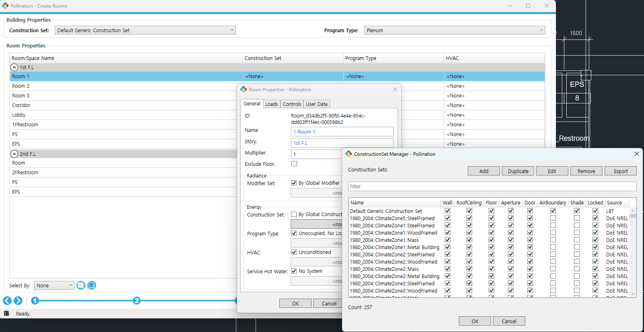
Task: Click the checkmark select icon beside Select By
Action: tap(81, 285)
